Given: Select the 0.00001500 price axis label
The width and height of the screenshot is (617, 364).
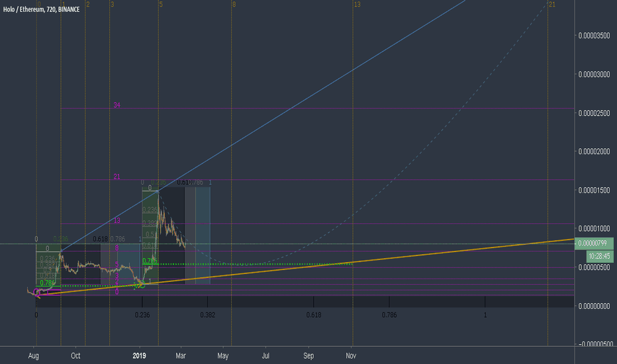Looking at the screenshot, I should (594, 191).
